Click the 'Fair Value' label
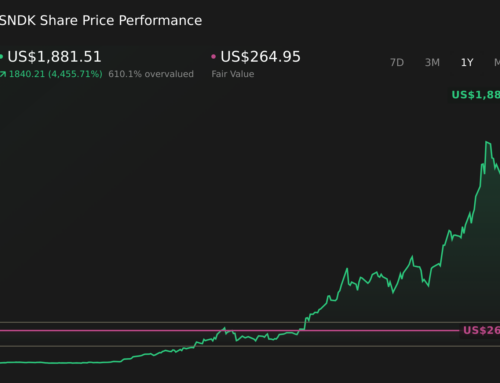Image resolution: width=500 pixels, height=383 pixels. click(233, 74)
